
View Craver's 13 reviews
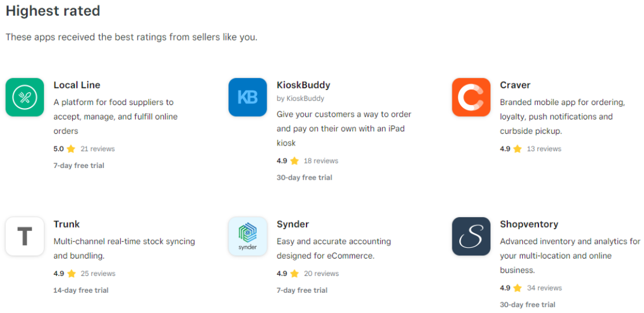pos(544,148)
